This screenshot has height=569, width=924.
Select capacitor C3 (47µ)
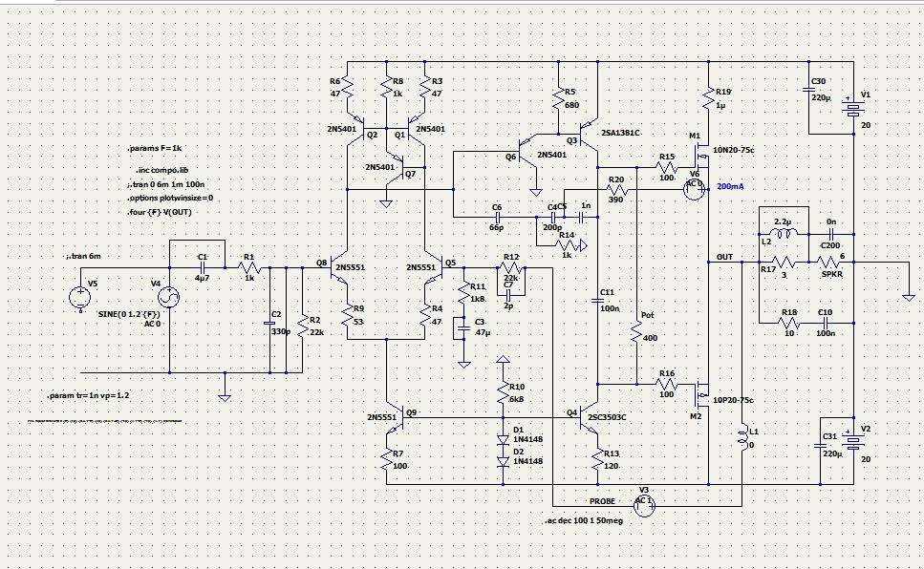(463, 327)
